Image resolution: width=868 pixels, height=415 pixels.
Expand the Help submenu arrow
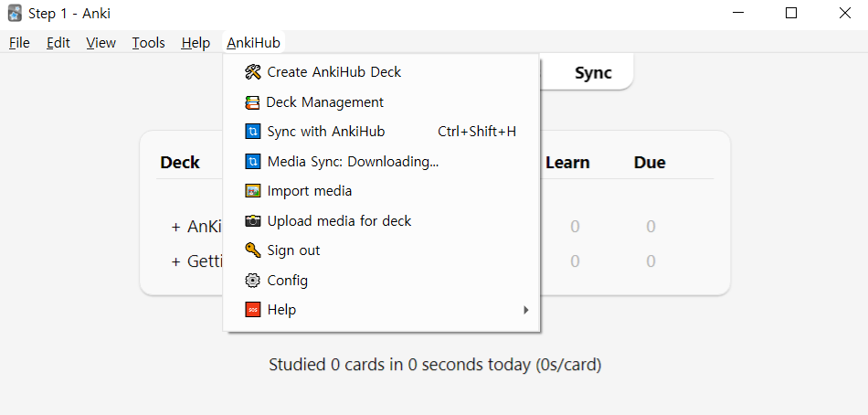coord(526,310)
